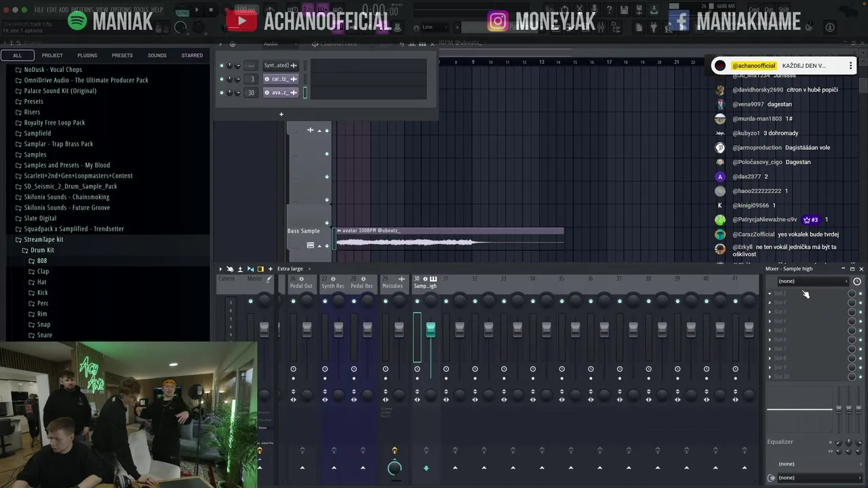Toggle the orange square icon in mixer toolbar
The image size is (868, 488).
260,269
